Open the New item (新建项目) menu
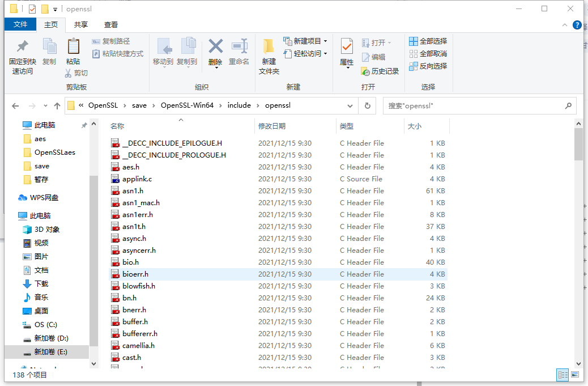The image size is (588, 386). pyautogui.click(x=305, y=41)
